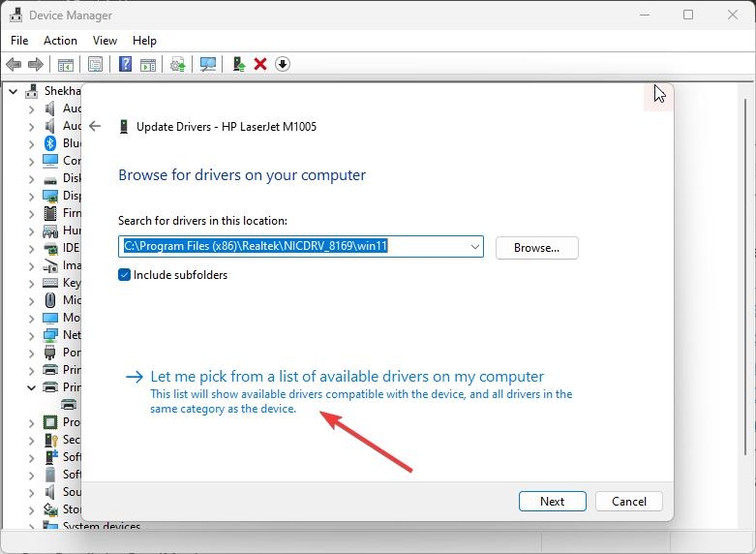Collapse the Shekhar root computer node
Image resolution: width=756 pixels, height=554 pixels.
pyautogui.click(x=14, y=91)
